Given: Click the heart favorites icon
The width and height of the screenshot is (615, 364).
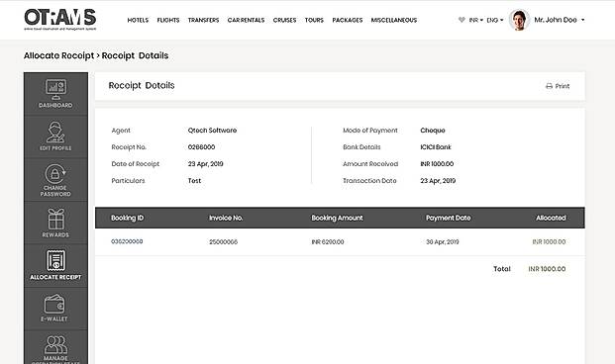Looking at the screenshot, I should pos(461,20).
